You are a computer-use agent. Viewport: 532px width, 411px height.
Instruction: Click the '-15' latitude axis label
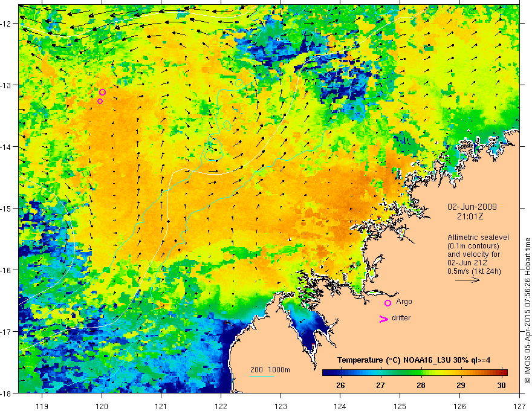[7, 208]
